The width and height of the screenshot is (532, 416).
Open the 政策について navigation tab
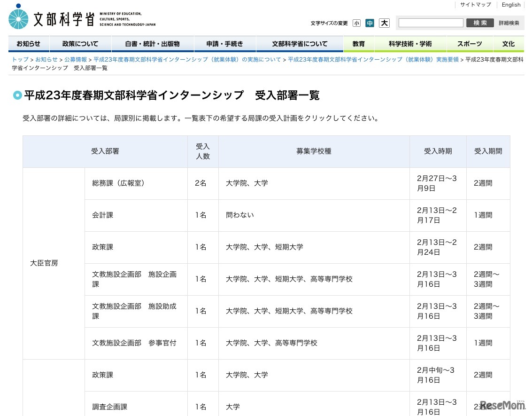click(80, 43)
